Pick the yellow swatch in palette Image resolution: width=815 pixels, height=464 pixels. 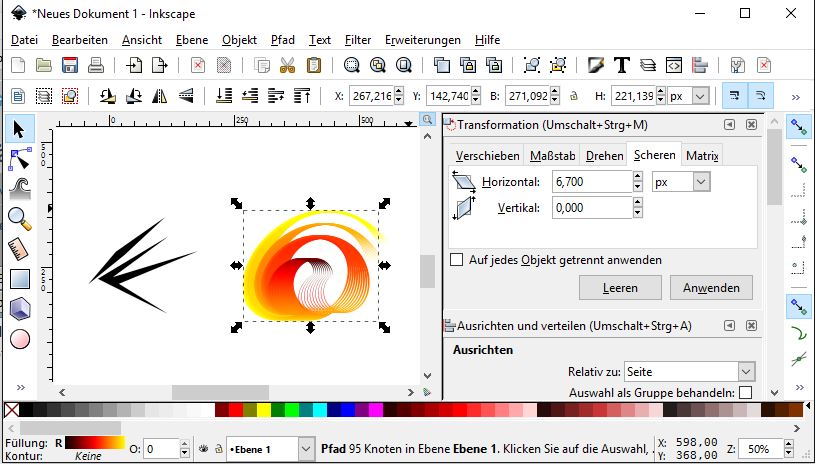(264, 410)
